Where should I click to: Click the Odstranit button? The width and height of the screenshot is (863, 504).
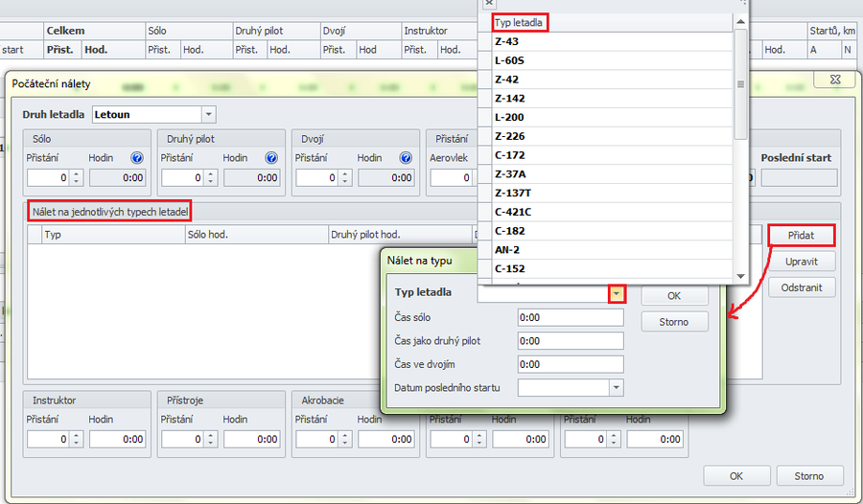coord(801,287)
